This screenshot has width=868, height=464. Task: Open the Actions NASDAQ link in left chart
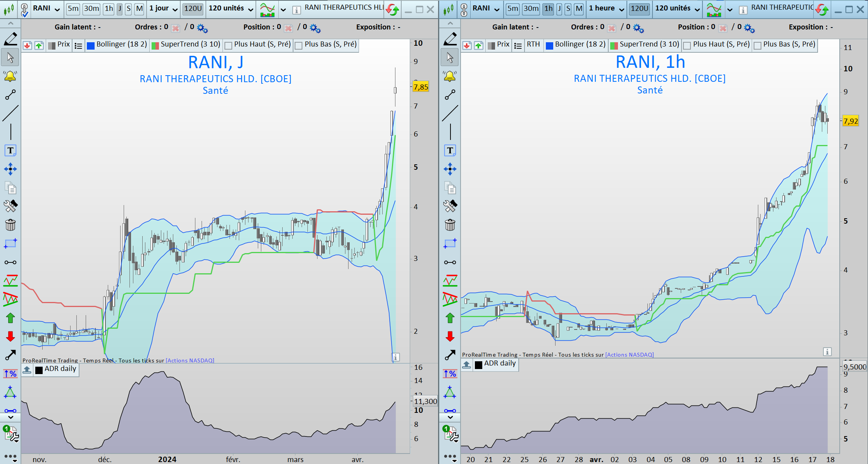point(190,361)
